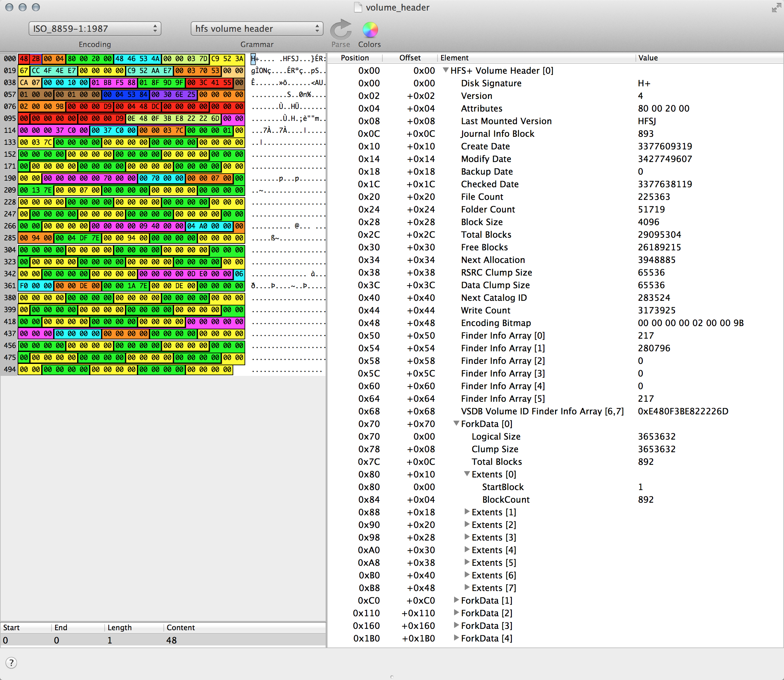Click the help question mark button
The width and height of the screenshot is (784, 680).
click(11, 662)
